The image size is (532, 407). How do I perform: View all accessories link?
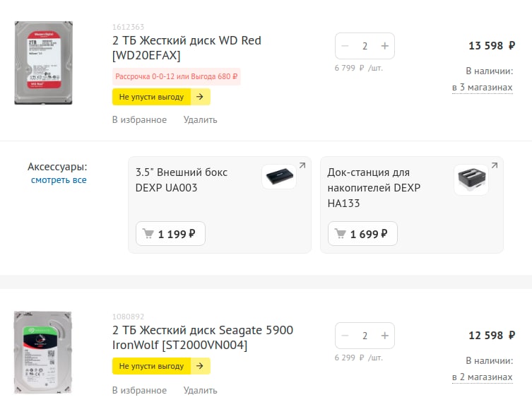pos(59,180)
